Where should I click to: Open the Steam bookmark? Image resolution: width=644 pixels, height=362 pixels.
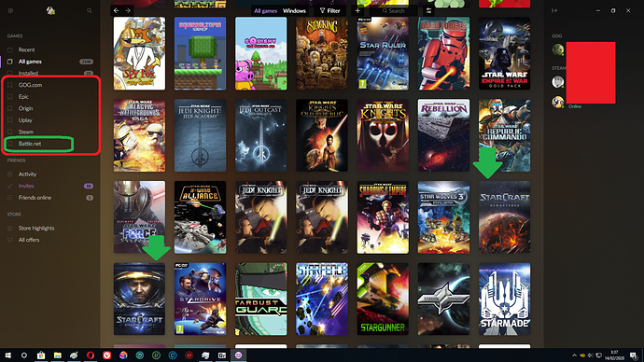pyautogui.click(x=25, y=132)
